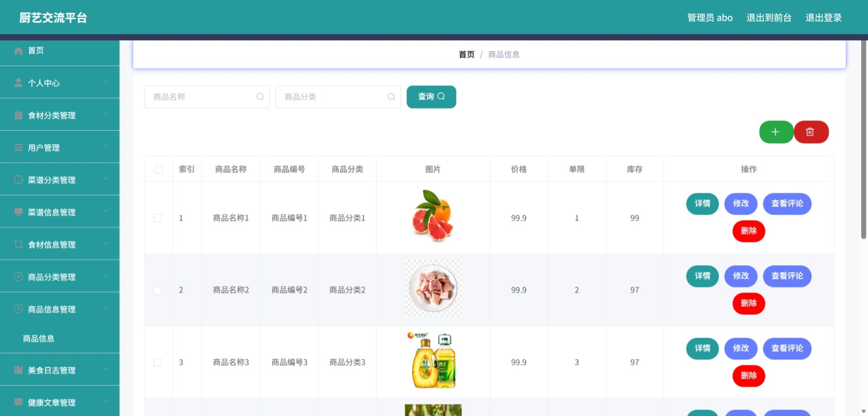Viewport: 868px width, 416px height.
Task: Click the 商品分类 search input field
Action: coord(338,97)
